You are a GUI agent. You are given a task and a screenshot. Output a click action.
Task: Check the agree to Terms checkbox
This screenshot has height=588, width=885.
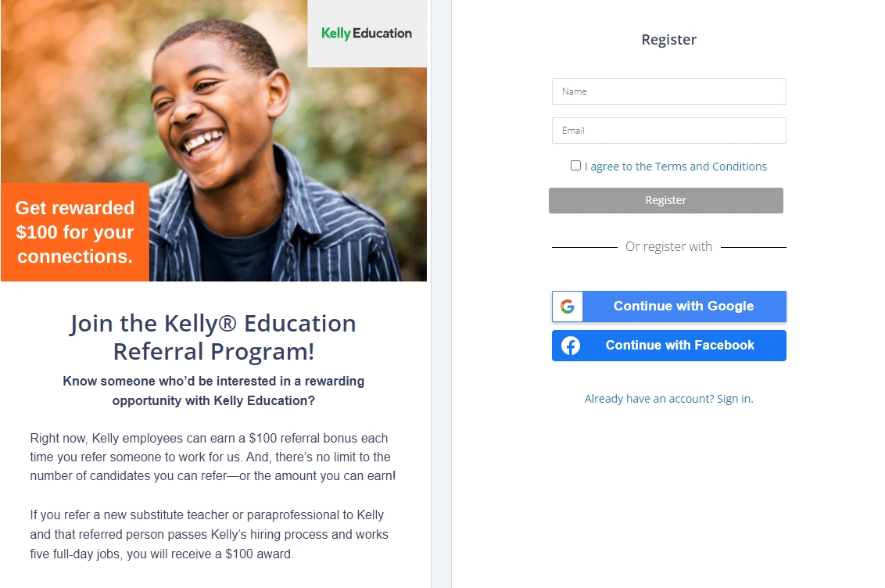(x=576, y=166)
